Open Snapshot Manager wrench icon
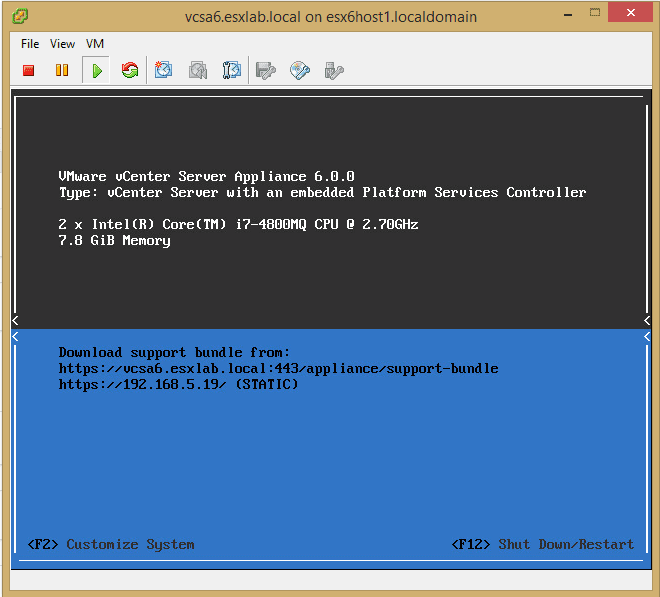660x597 pixels. click(x=232, y=70)
